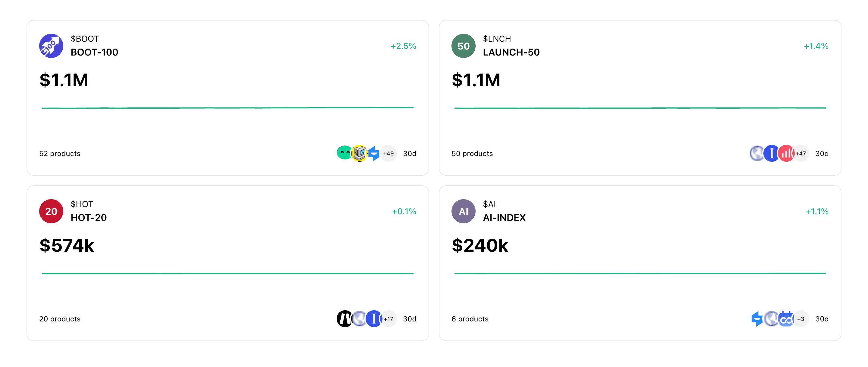The image size is (868, 367).
Task: Click the blue lightning avatar in AI-INDEX card
Action: [x=757, y=318]
